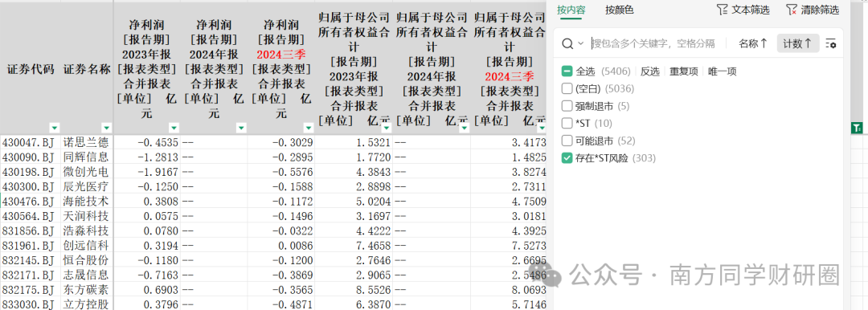The height and width of the screenshot is (310, 868).
Task: Check the 强制退市 option
Action: (567, 106)
